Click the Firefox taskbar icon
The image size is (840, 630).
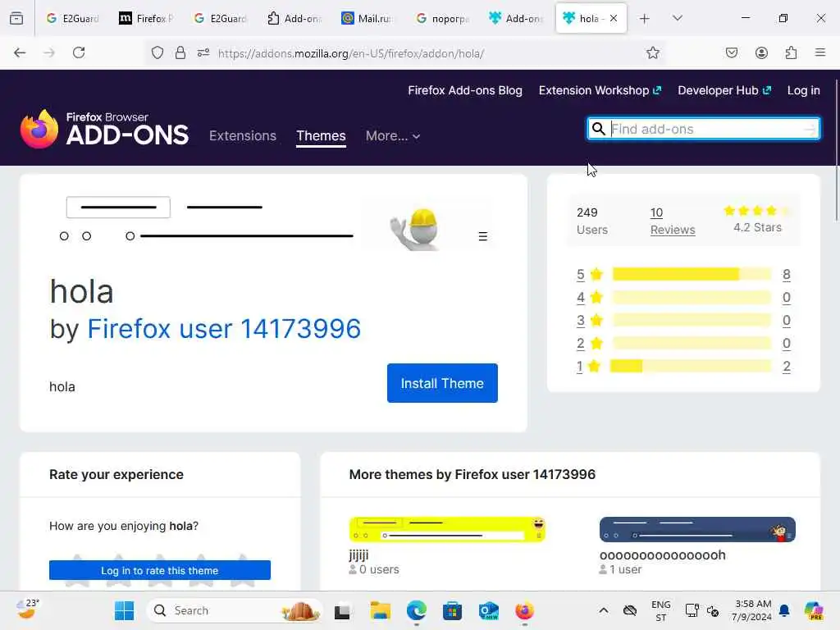pos(524,610)
